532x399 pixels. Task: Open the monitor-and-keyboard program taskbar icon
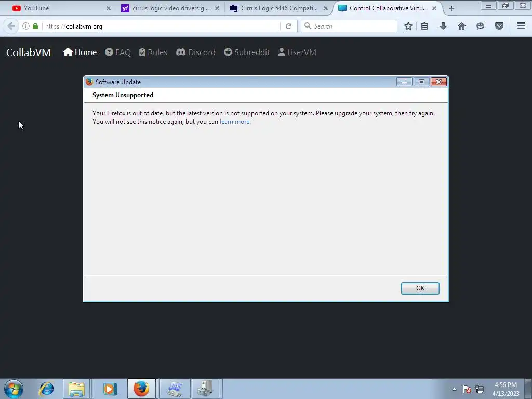[x=175, y=389]
